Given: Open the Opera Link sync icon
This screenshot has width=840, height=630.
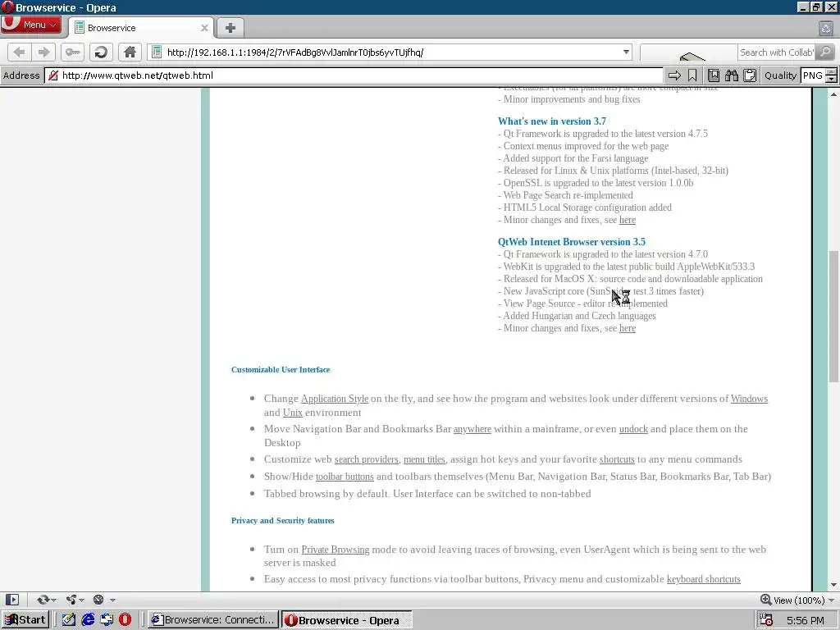Looking at the screenshot, I should pos(43,600).
